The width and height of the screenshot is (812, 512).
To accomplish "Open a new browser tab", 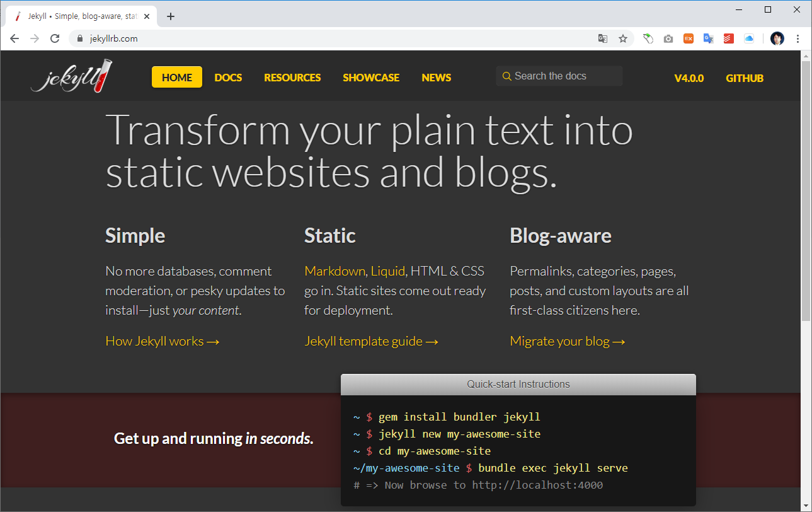I will (x=171, y=16).
